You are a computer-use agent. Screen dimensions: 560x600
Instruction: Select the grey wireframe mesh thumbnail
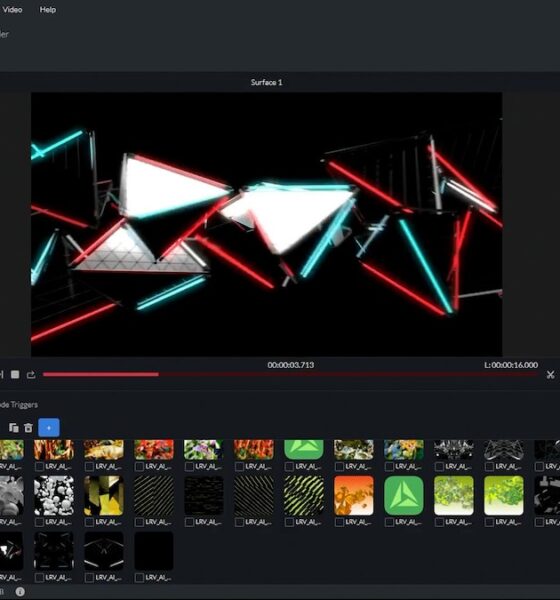(x=504, y=450)
